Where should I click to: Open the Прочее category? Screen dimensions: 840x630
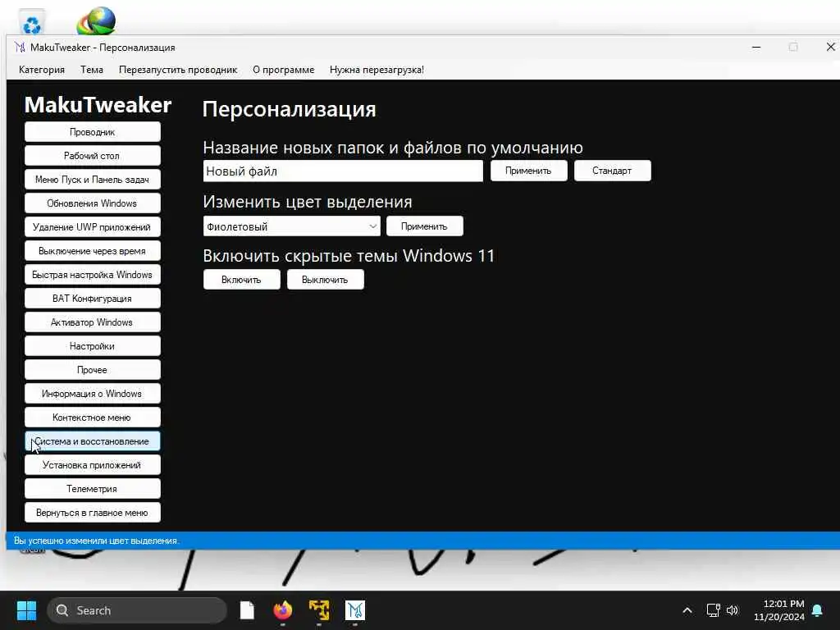pyautogui.click(x=92, y=370)
